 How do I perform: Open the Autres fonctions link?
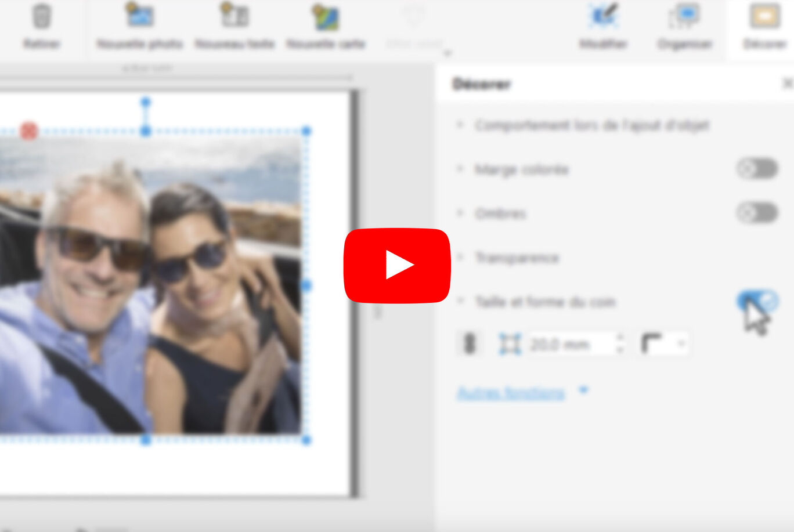point(511,393)
